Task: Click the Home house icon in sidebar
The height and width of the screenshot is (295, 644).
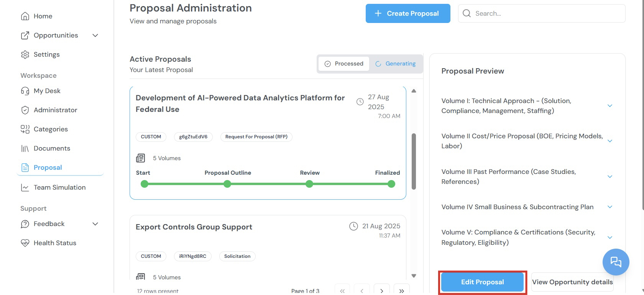Action: click(x=25, y=16)
